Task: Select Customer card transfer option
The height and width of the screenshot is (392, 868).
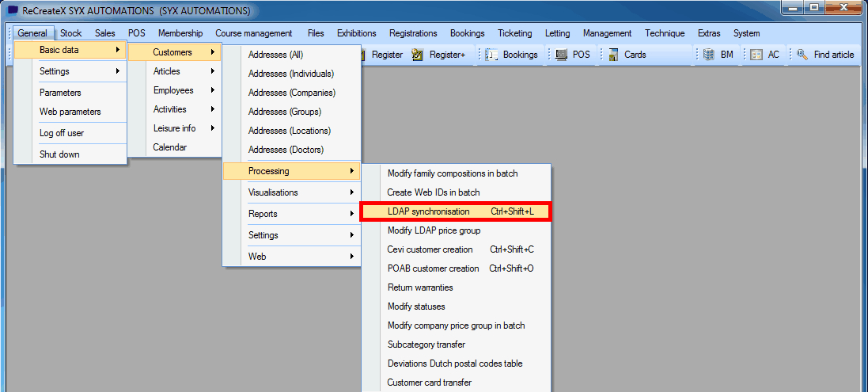Action: pyautogui.click(x=429, y=382)
